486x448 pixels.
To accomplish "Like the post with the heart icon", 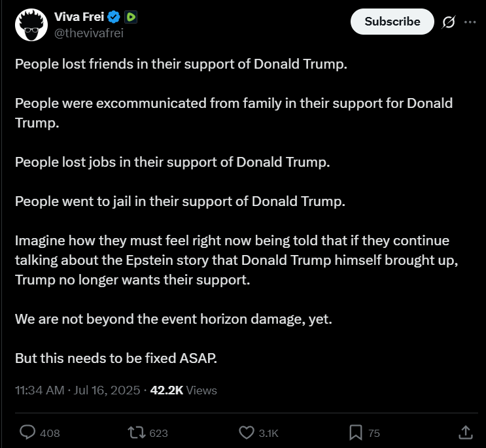I will 247,432.
